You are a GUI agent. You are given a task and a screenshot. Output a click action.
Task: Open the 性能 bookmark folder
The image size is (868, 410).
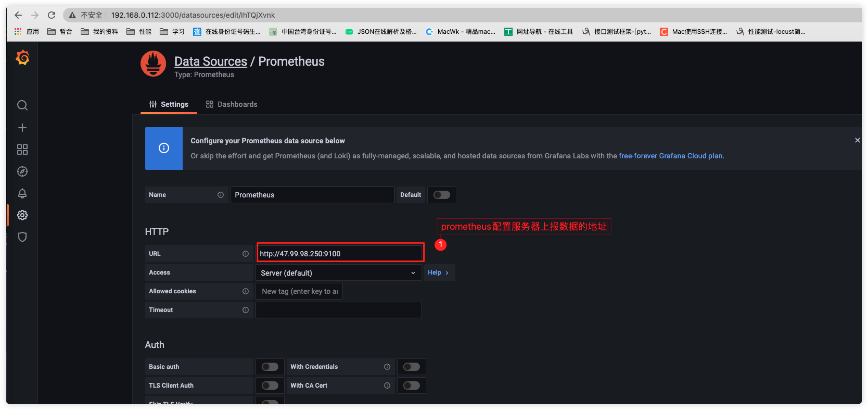click(139, 32)
